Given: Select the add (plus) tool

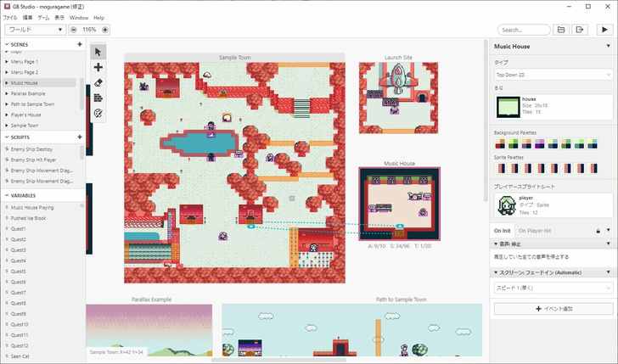Looking at the screenshot, I should [98, 67].
